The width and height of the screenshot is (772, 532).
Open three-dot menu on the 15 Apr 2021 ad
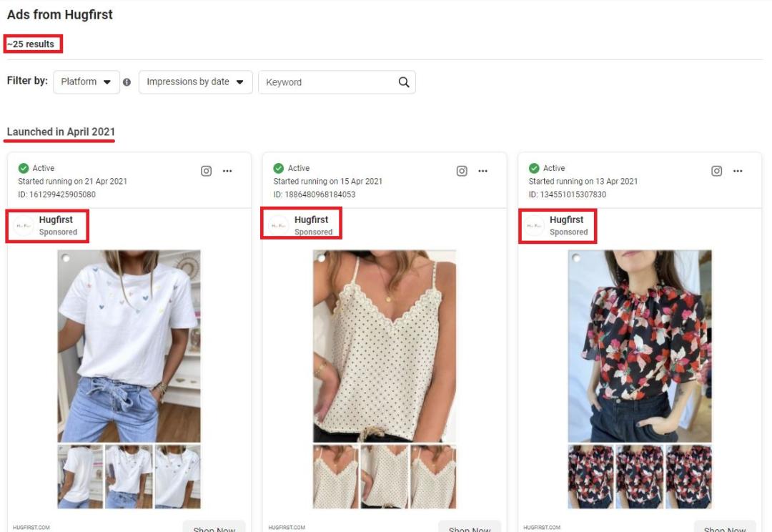[x=482, y=171]
